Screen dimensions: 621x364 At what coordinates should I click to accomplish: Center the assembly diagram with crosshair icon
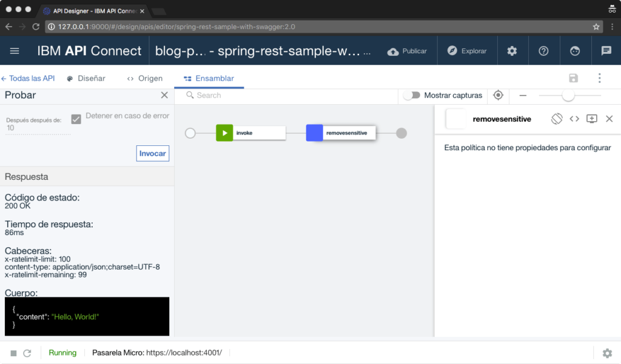[498, 95]
